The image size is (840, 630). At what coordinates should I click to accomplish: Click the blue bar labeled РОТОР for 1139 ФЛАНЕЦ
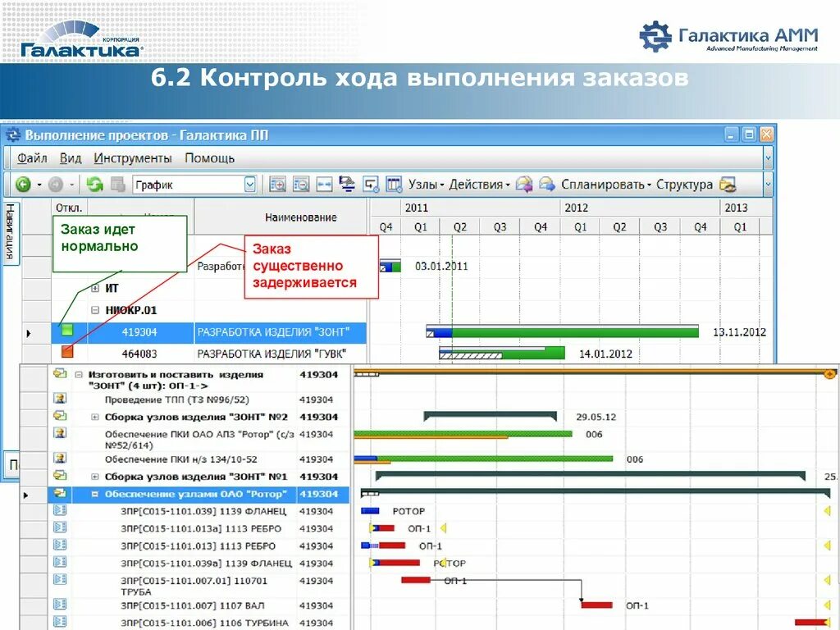(370, 511)
